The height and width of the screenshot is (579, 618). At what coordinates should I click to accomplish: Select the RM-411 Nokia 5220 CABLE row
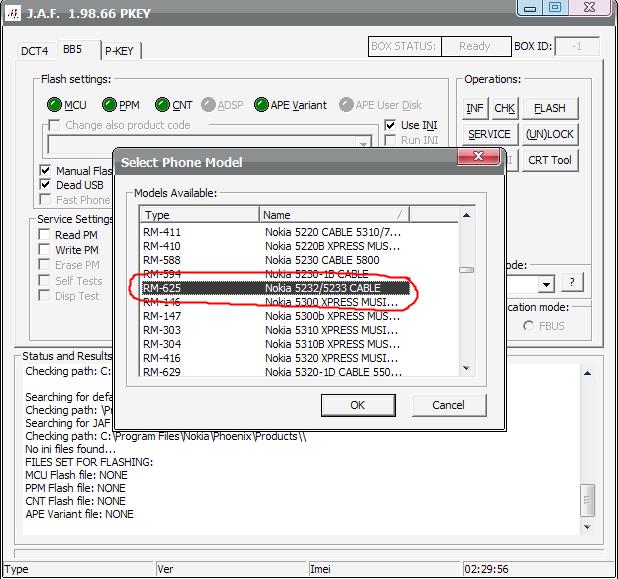[x=276, y=232]
